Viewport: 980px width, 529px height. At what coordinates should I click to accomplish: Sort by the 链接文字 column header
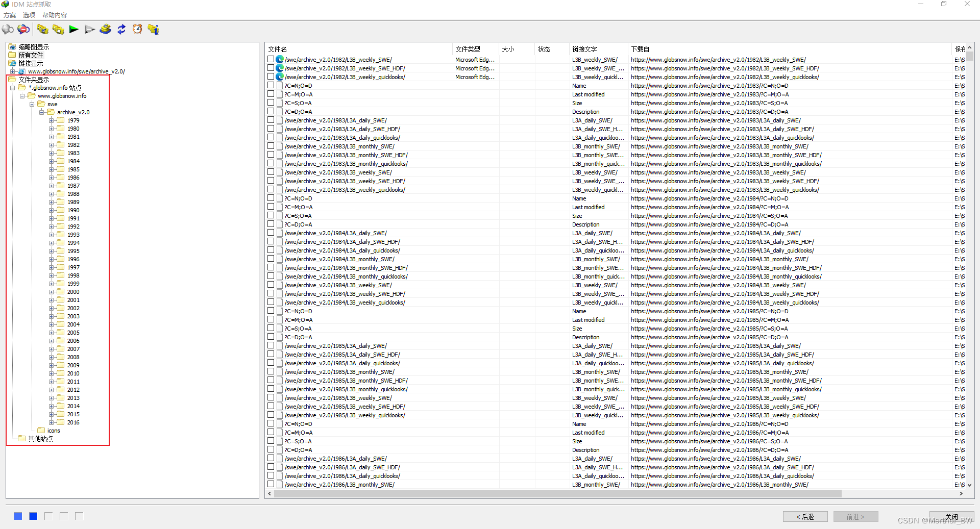point(599,49)
